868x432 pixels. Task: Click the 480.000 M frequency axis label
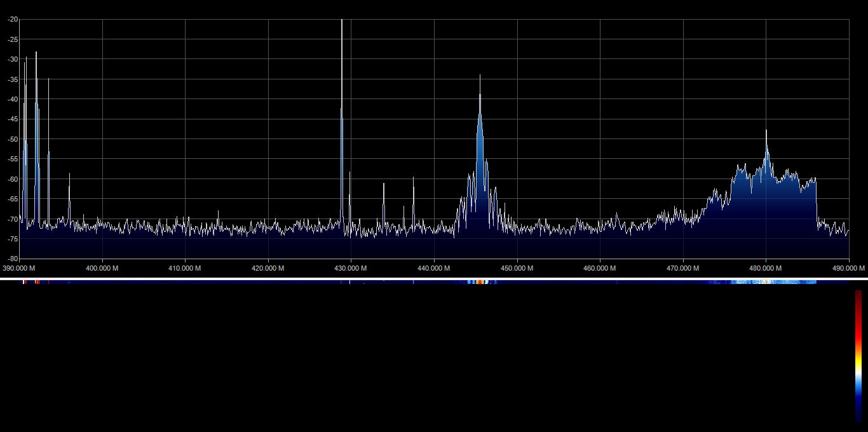point(766,268)
